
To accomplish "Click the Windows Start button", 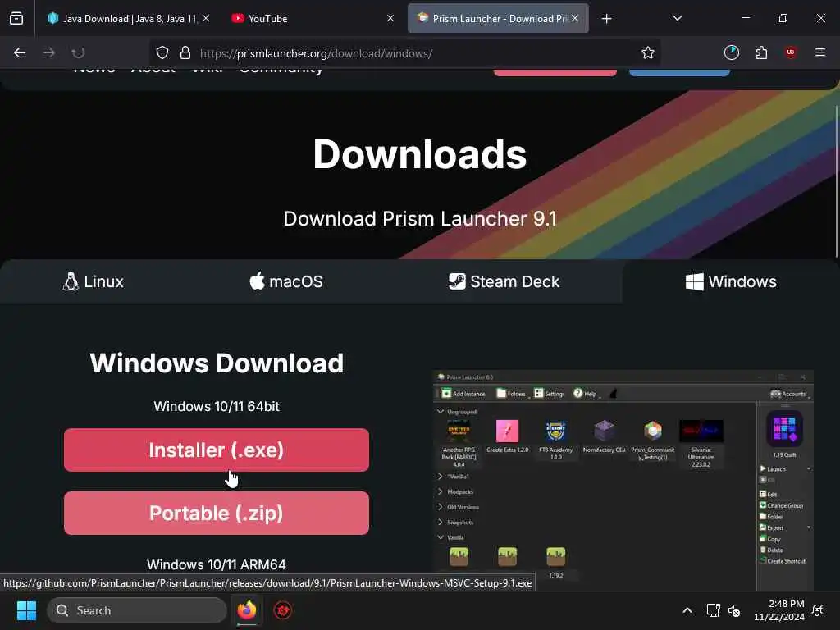I will [x=26, y=610].
